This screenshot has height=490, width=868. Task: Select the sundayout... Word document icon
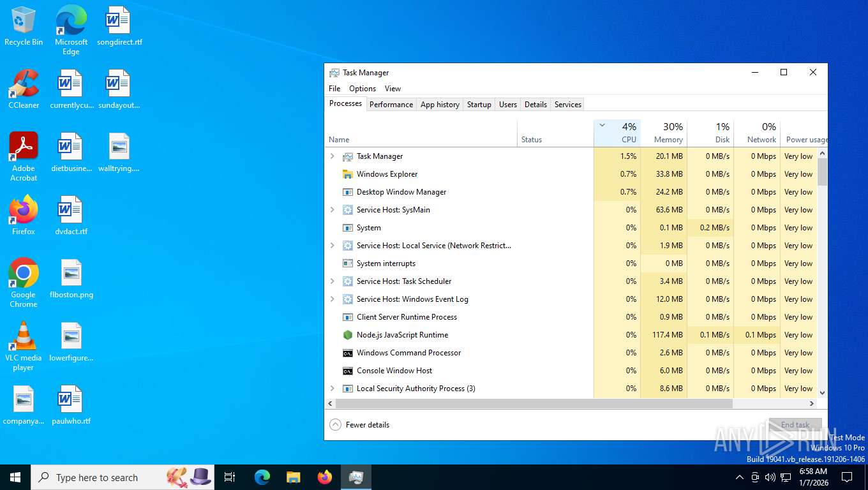tap(119, 89)
